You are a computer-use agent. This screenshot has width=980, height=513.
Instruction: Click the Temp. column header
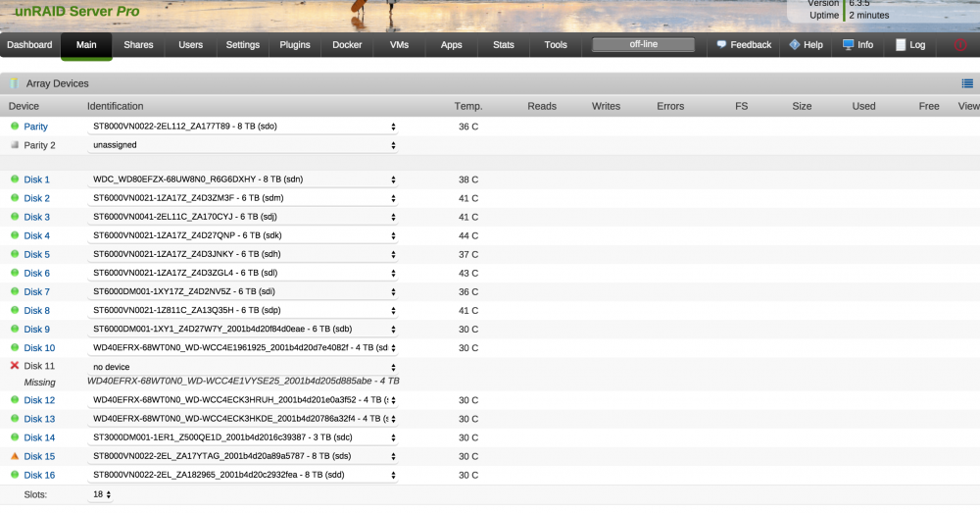[x=468, y=106]
